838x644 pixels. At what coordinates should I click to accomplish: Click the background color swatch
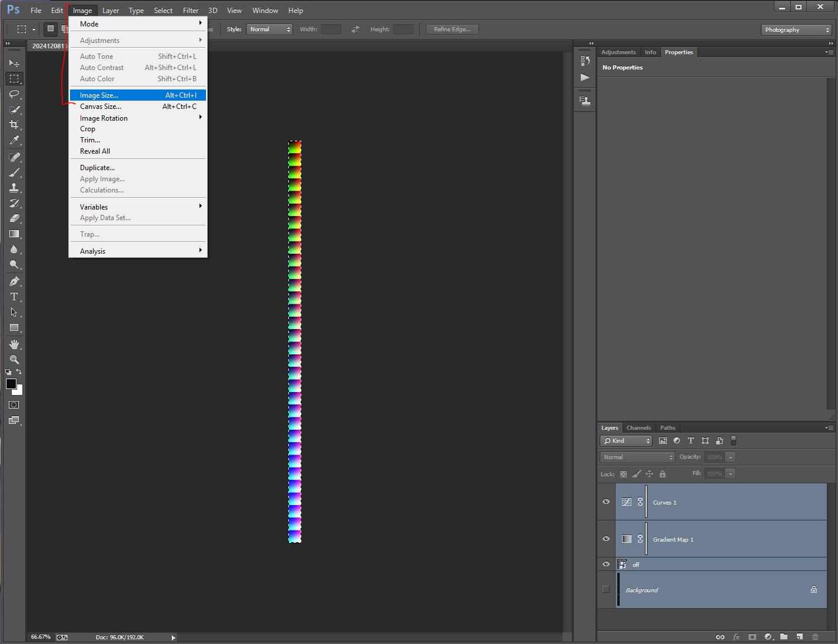19,391
